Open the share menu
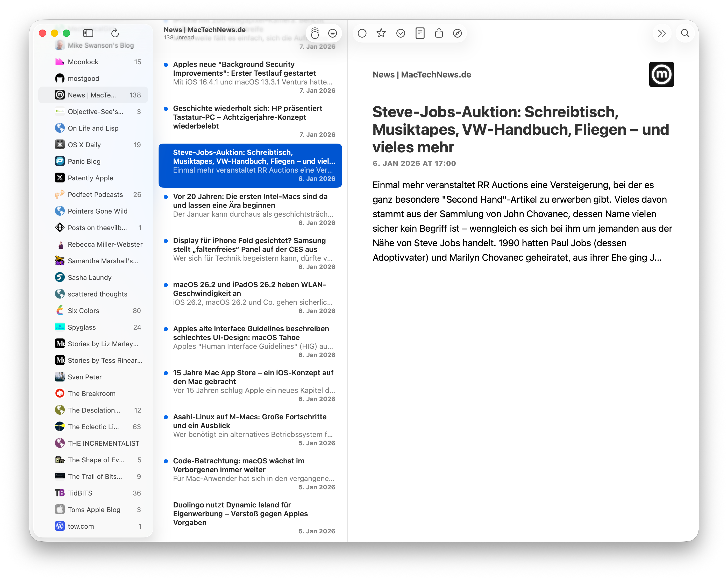This screenshot has width=728, height=580. [x=439, y=33]
